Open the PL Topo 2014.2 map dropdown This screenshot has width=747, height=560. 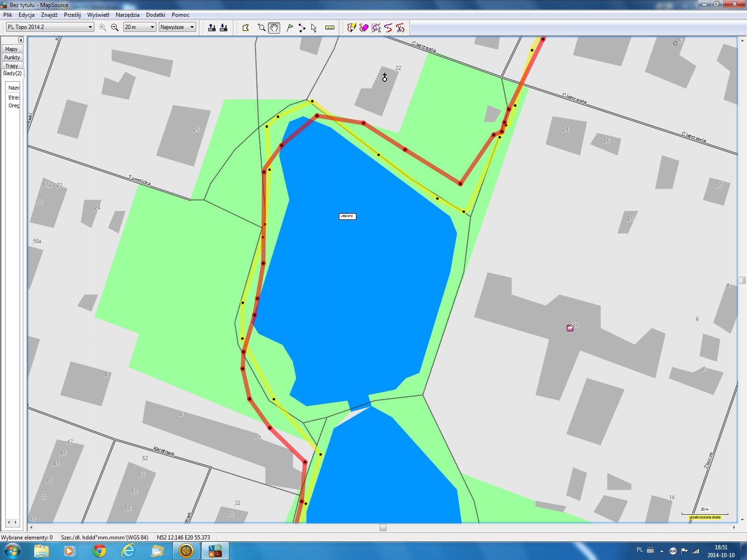click(x=90, y=27)
